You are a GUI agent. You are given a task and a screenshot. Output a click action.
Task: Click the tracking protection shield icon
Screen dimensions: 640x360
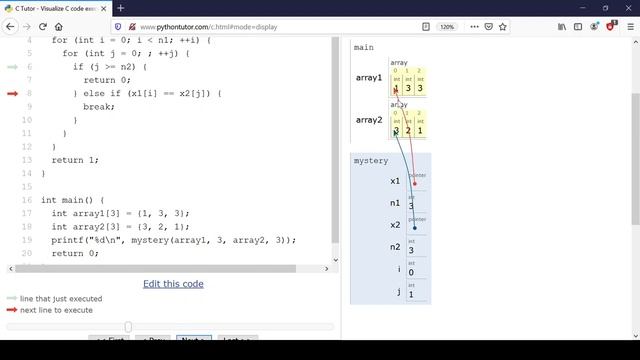click(118, 27)
